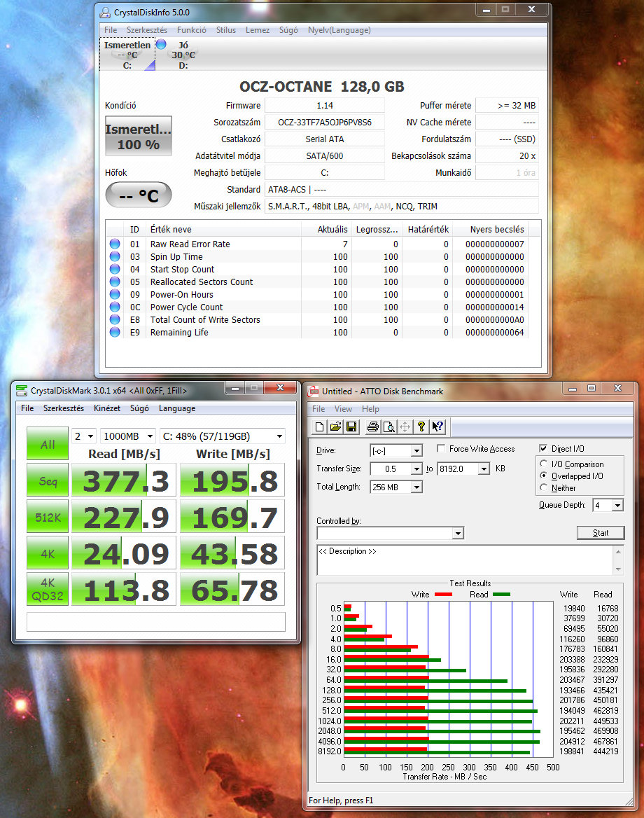
Task: Click the 4K test button
Action: coord(48,553)
